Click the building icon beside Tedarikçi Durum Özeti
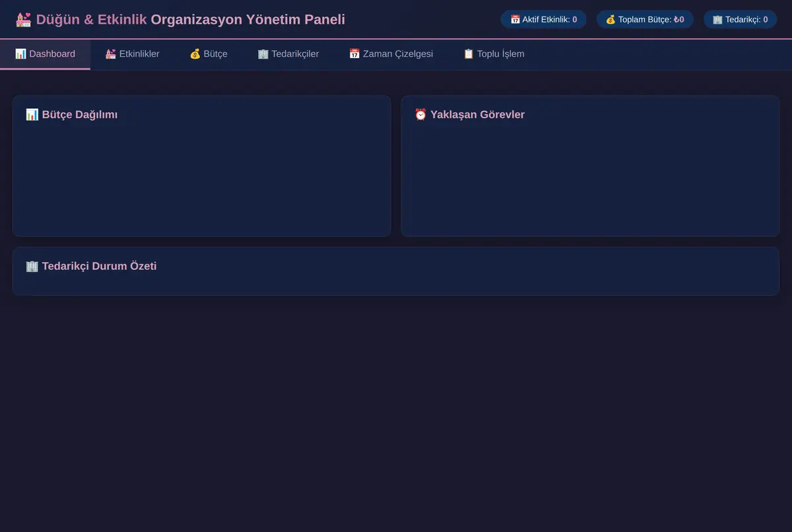Image resolution: width=792 pixels, height=532 pixels. pyautogui.click(x=32, y=267)
